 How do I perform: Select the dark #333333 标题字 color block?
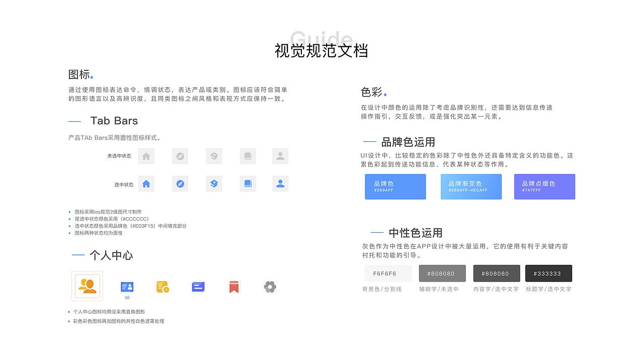tap(548, 273)
